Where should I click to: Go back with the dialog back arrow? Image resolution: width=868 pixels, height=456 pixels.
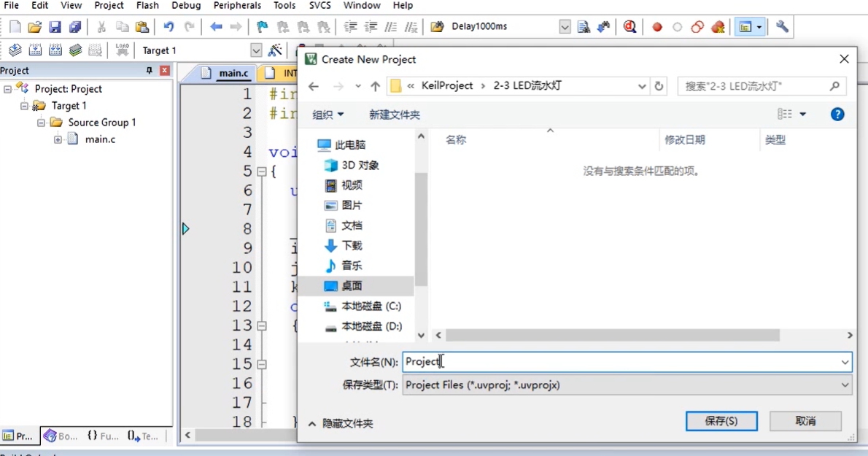(x=314, y=86)
